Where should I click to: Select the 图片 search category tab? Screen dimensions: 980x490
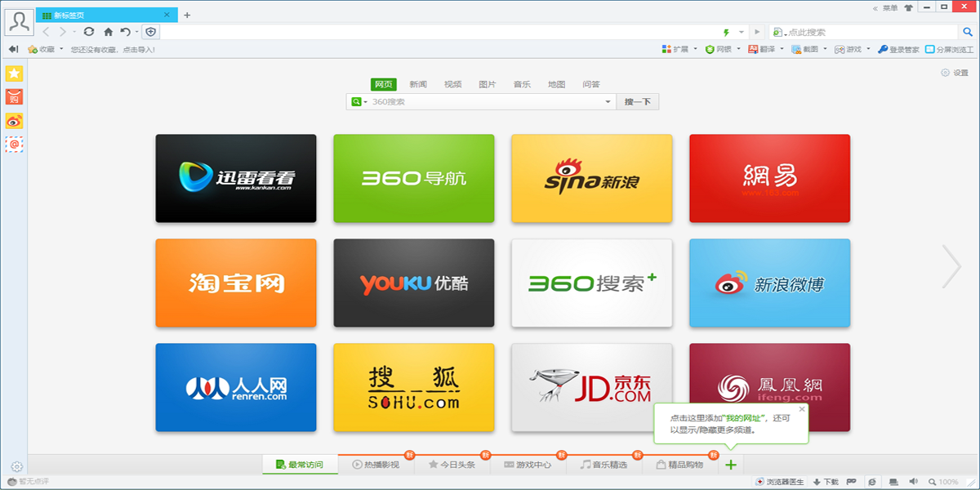(x=488, y=84)
